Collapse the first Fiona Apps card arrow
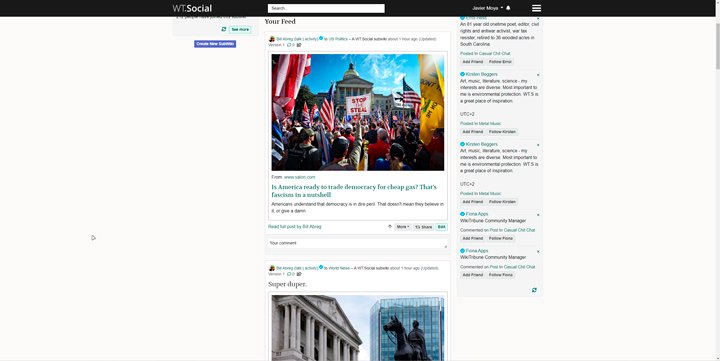Image resolution: width=720 pixels, height=361 pixels. coord(538,214)
